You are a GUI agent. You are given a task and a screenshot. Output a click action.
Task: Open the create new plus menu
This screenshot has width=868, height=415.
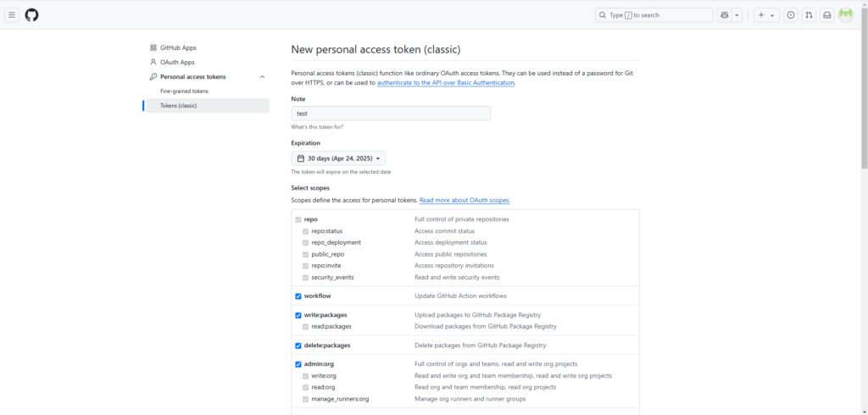pos(766,15)
